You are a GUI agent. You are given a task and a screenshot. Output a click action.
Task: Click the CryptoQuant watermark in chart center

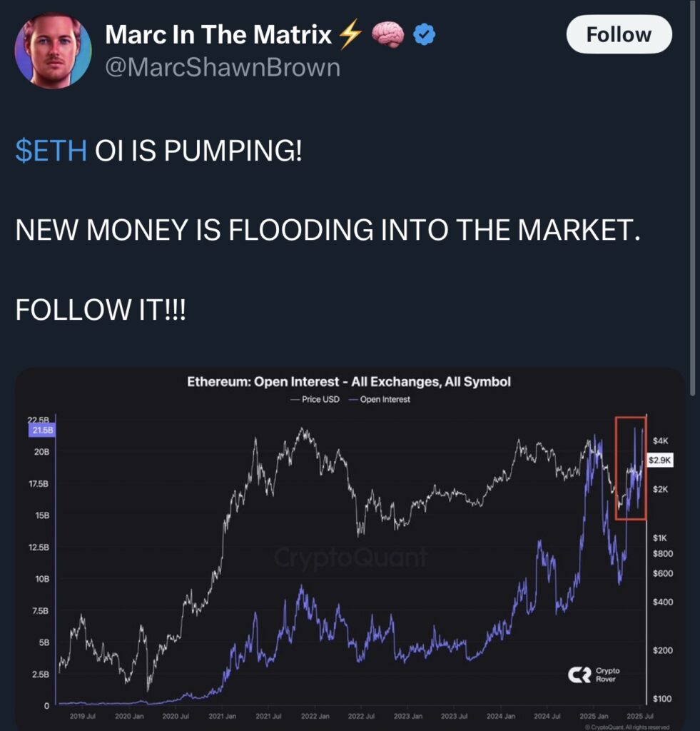[350, 557]
